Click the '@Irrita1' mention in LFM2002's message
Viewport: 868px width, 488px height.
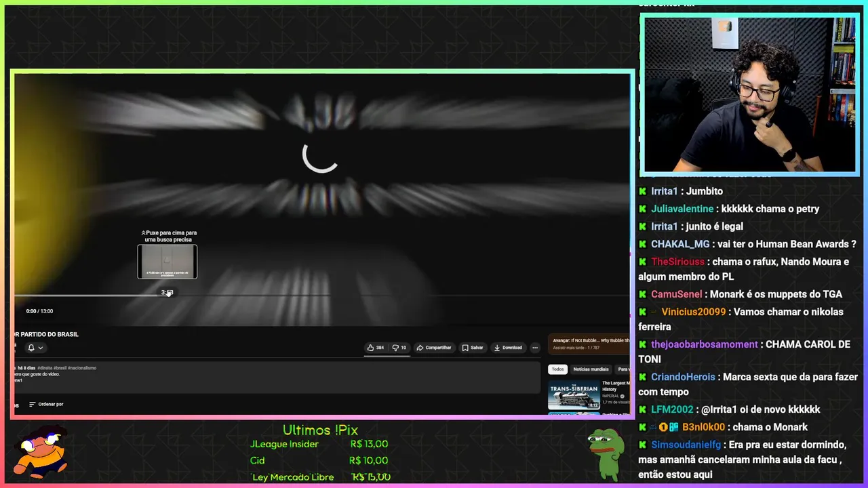(719, 409)
